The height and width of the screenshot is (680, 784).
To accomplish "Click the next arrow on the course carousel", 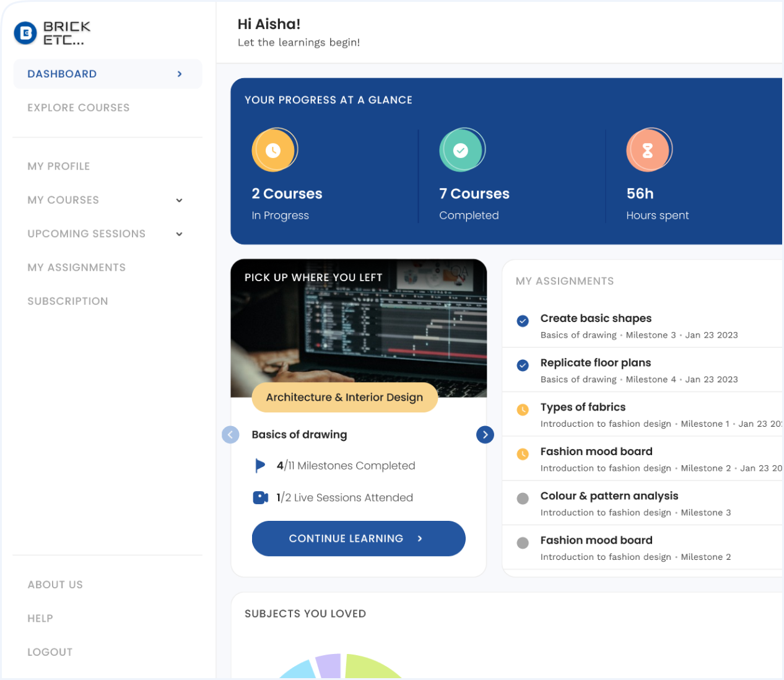I will tap(485, 434).
